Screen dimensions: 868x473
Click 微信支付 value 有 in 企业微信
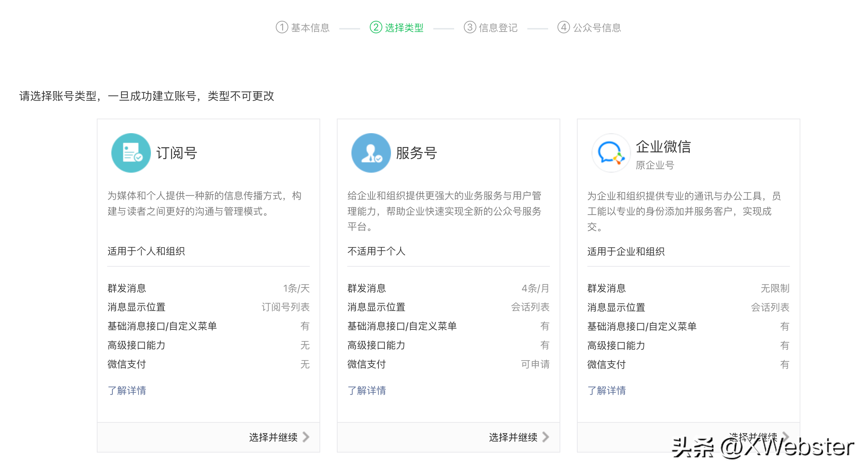click(785, 364)
